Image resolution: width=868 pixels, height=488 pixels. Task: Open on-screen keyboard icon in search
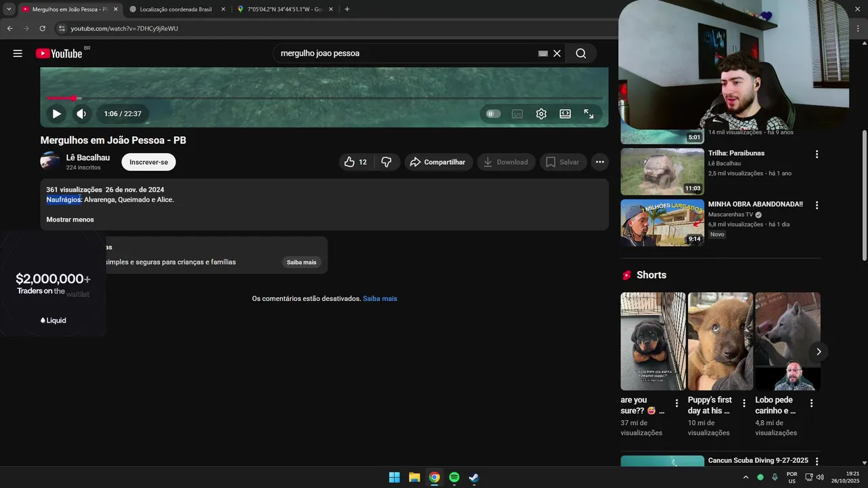point(542,54)
